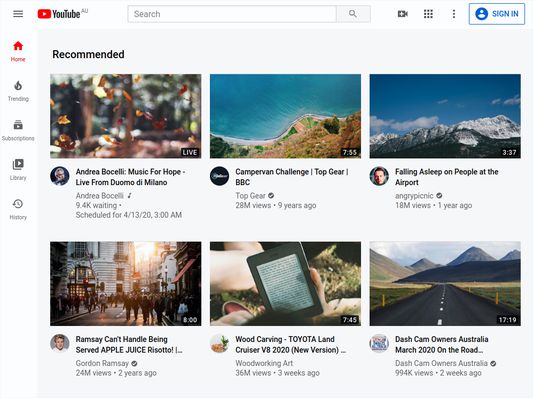
Task: Click the Top Gear channel avatar
Action: pyautogui.click(x=220, y=176)
